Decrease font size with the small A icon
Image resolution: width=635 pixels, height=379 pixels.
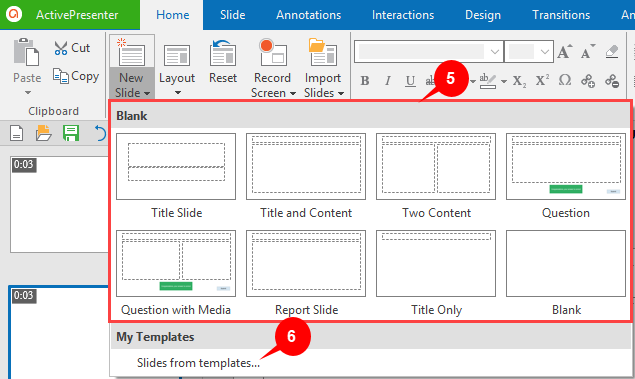pyautogui.click(x=588, y=51)
